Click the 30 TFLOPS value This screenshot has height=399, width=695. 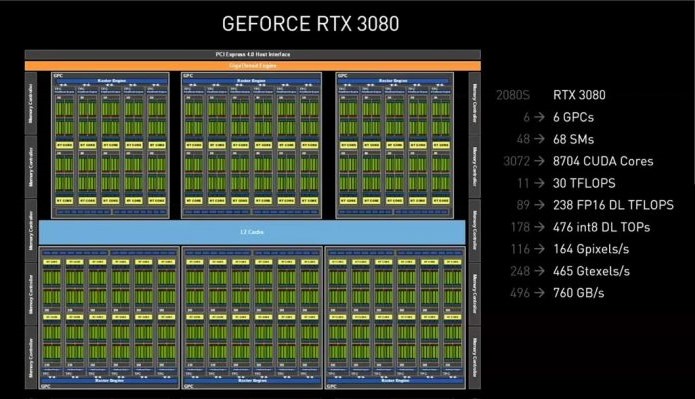584,183
